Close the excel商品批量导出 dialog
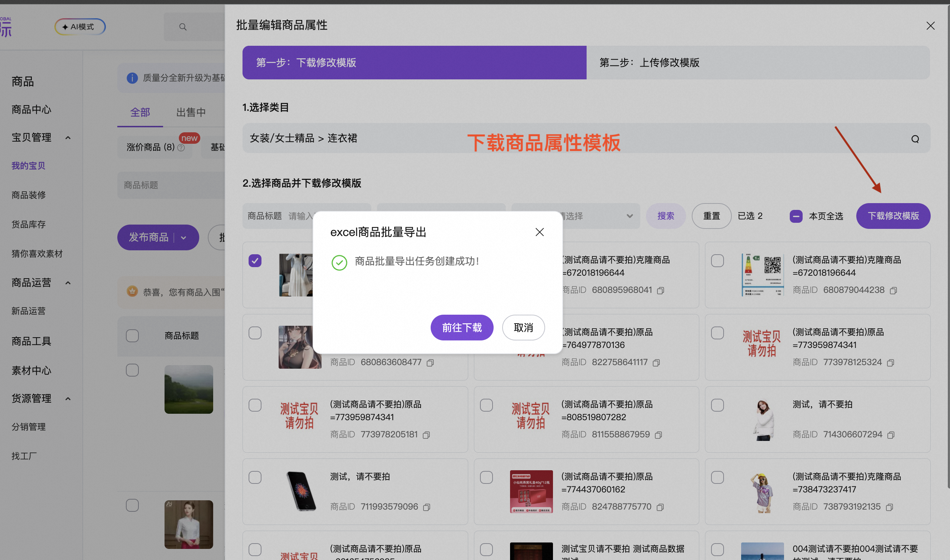This screenshot has width=950, height=560. 539,232
